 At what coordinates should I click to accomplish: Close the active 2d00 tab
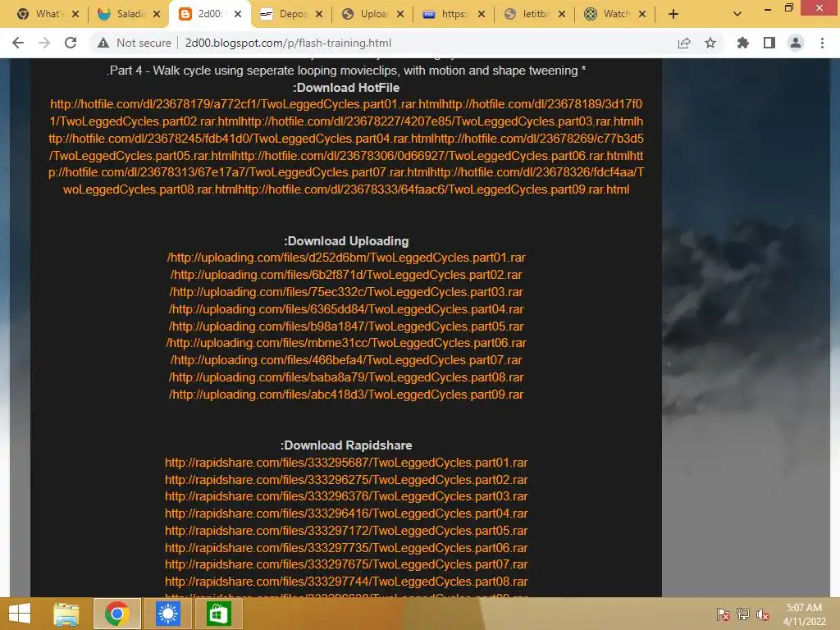238,15
